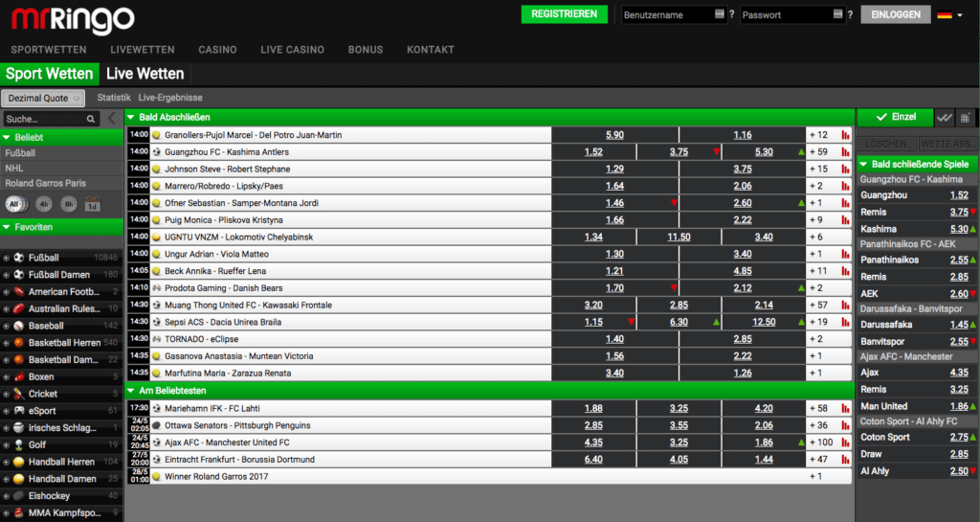The width and height of the screenshot is (980, 522).
Task: Click the LÖSCHEN button
Action: point(886,144)
